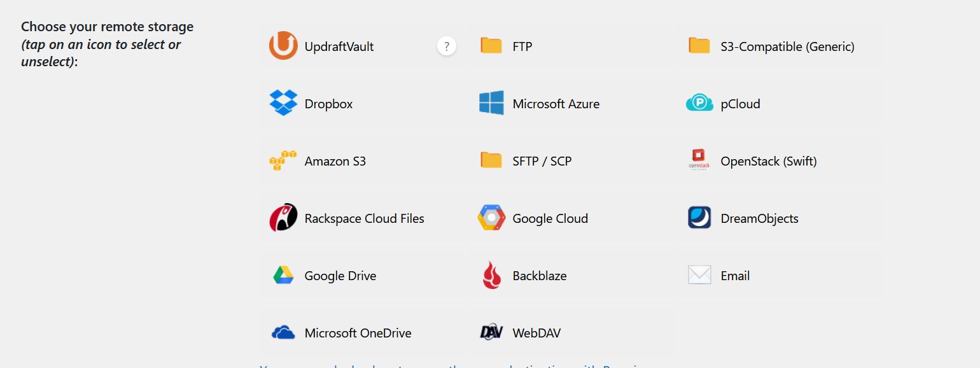The height and width of the screenshot is (368, 980).
Task: Select the Microsoft OneDrive cloud icon
Action: point(283,332)
